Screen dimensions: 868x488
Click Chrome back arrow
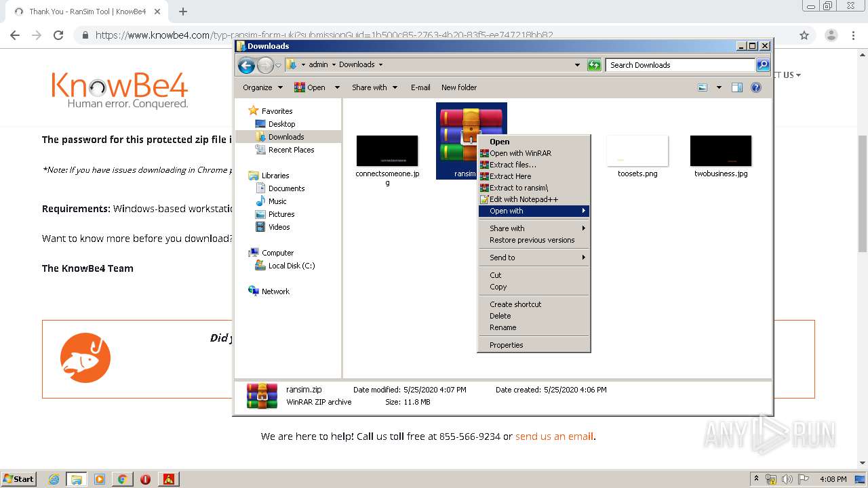(x=15, y=35)
